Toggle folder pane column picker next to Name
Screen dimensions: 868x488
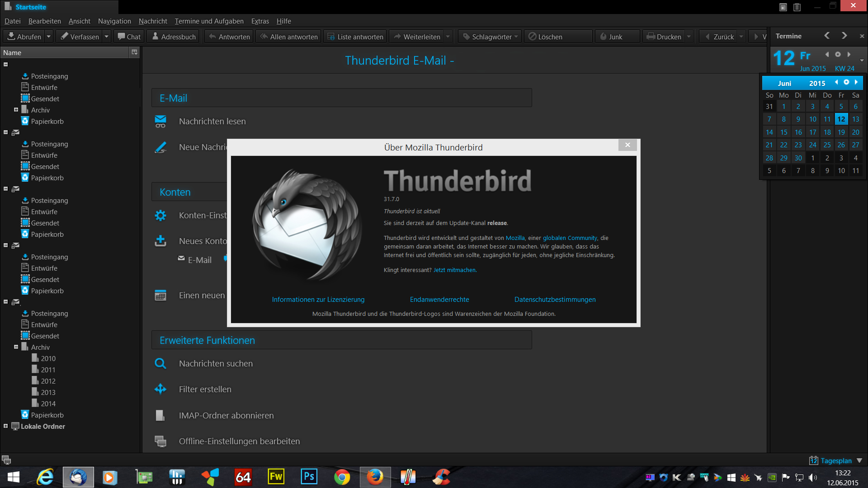pos(134,52)
